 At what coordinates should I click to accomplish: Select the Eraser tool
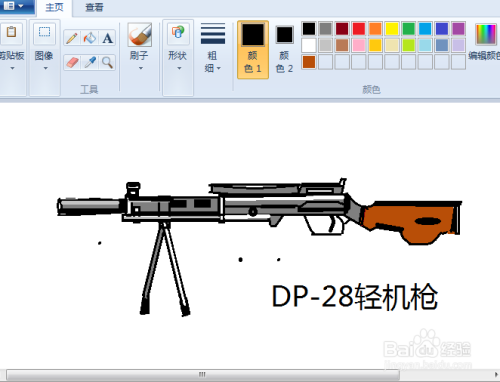point(72,62)
